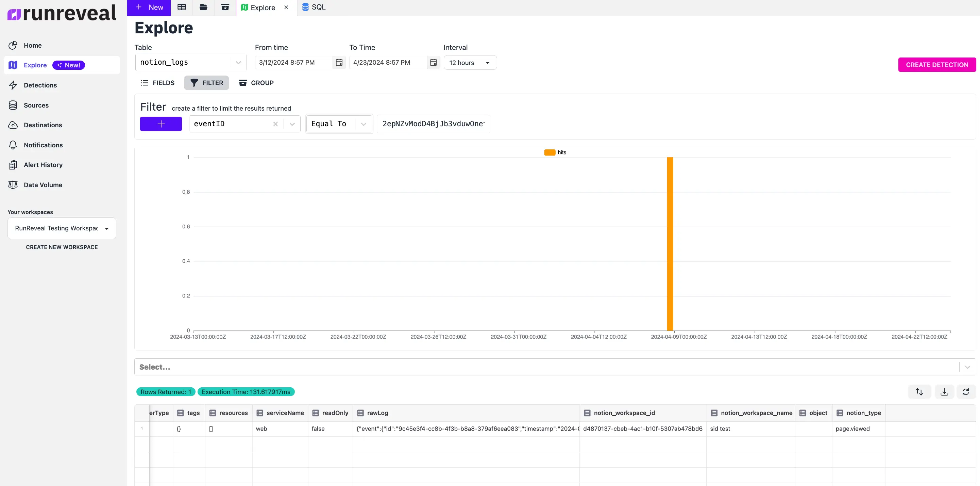
Task: Click the d4870137 workspace id cell
Action: tap(643, 429)
